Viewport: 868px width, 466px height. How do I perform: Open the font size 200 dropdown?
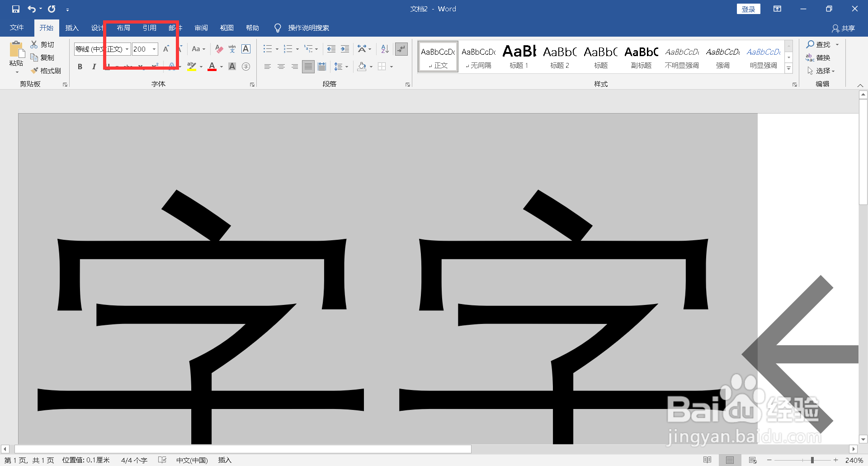point(154,49)
